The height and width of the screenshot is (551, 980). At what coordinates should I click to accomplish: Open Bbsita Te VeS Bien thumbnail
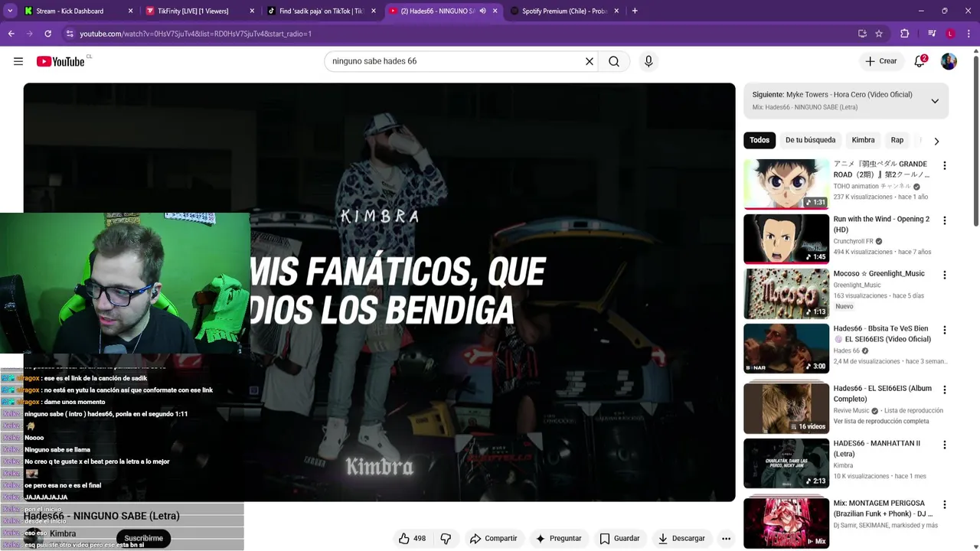tap(786, 348)
